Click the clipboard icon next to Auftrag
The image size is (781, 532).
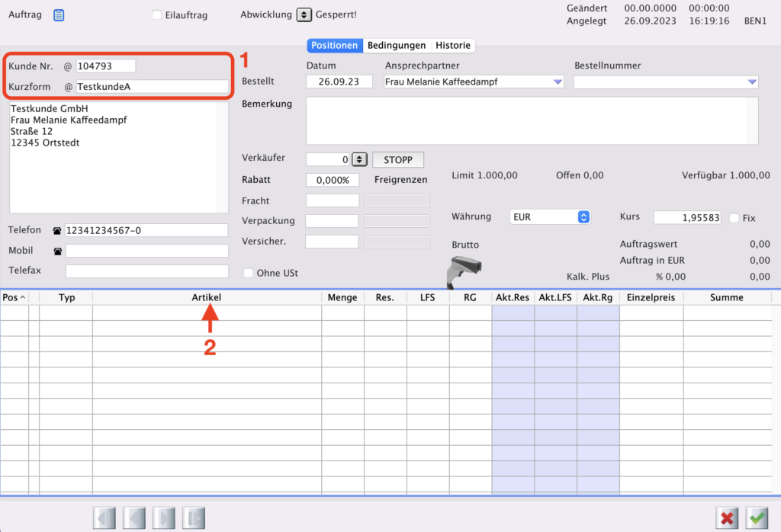tap(59, 14)
